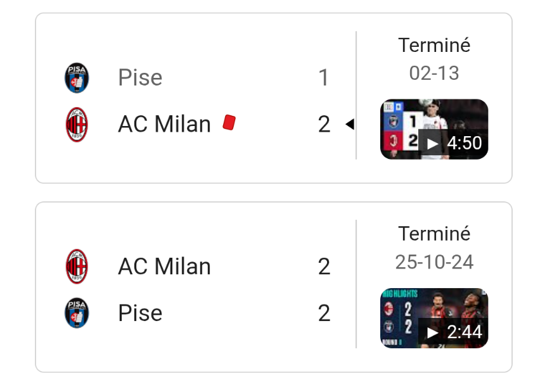Select the Pise team name in the 2-2 match

click(x=140, y=313)
